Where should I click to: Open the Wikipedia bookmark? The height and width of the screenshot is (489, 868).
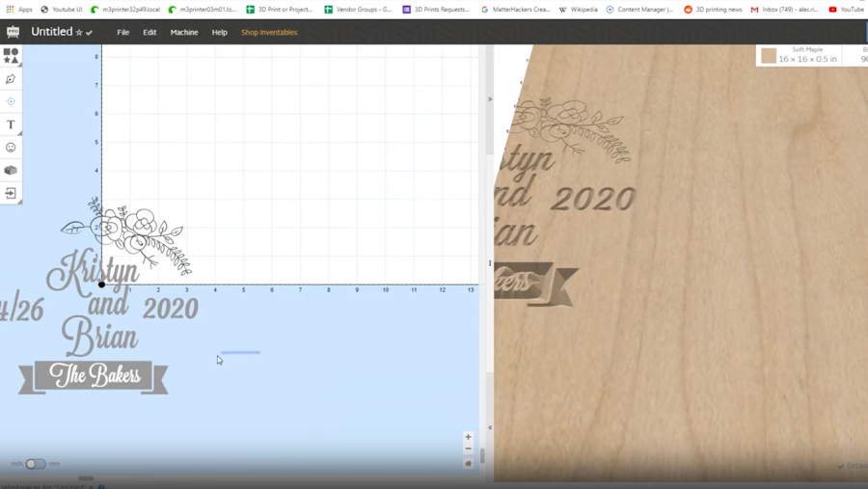578,10
